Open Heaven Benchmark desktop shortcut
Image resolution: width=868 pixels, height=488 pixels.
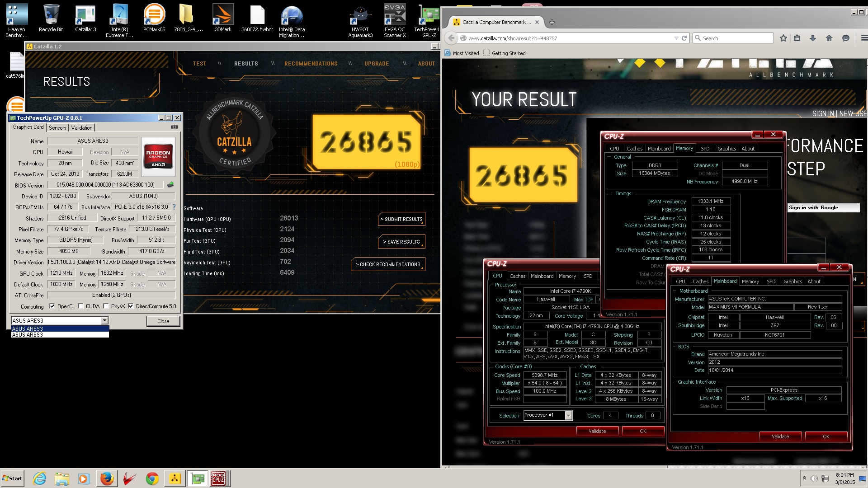pyautogui.click(x=17, y=20)
